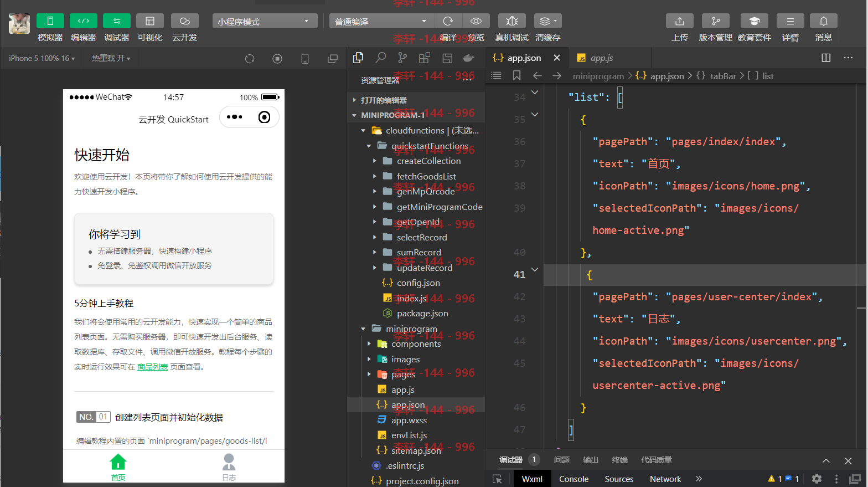Viewport: 868px width, 487px height.
Task: Toggle the simulator panel button
Action: tap(50, 21)
